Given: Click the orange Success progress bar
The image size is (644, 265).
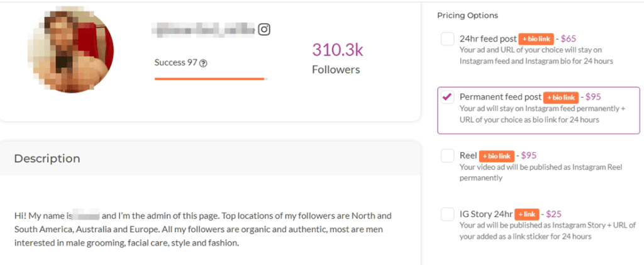Looking at the screenshot, I should pos(209,79).
